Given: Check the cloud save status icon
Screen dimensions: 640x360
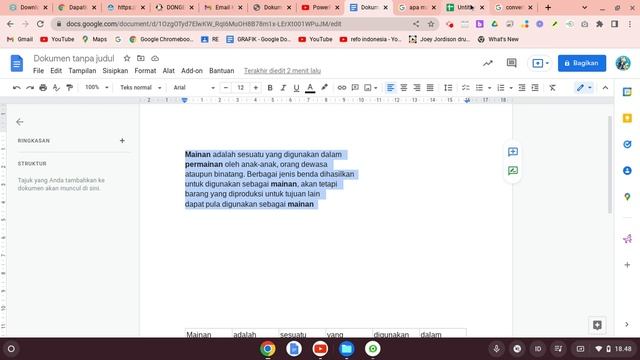Looking at the screenshot, I should tap(155, 58).
